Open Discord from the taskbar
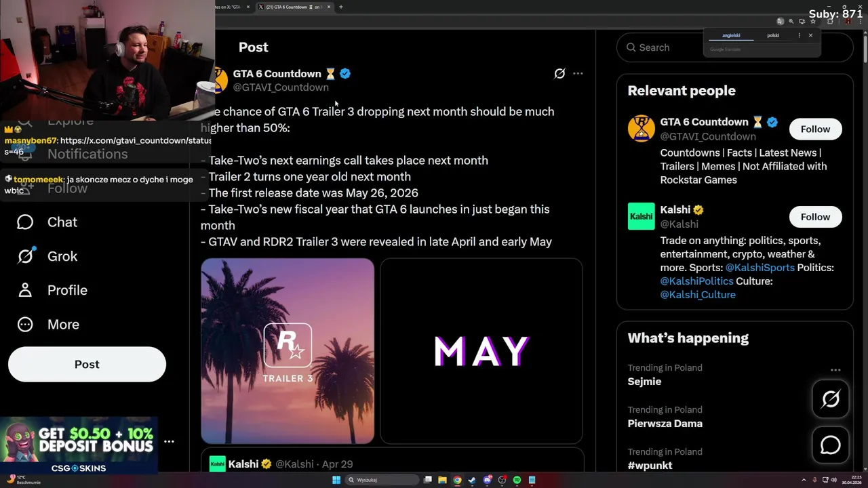This screenshot has height=488, width=868. pyautogui.click(x=488, y=480)
